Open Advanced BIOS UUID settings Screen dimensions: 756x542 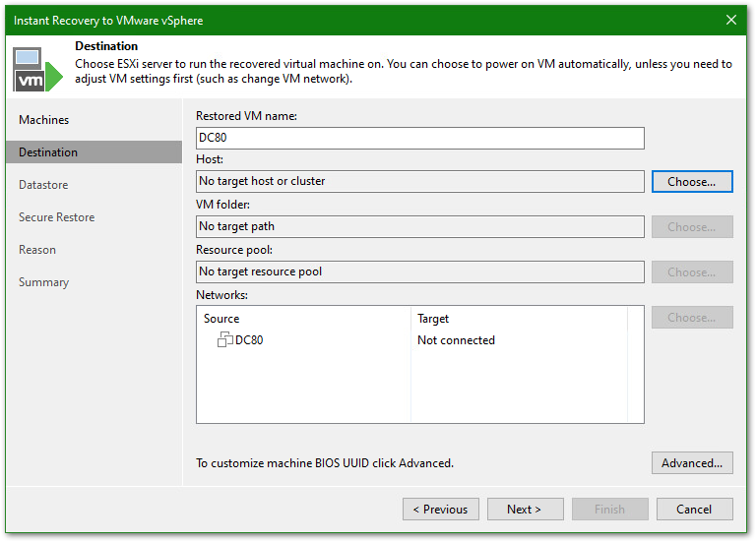click(691, 463)
